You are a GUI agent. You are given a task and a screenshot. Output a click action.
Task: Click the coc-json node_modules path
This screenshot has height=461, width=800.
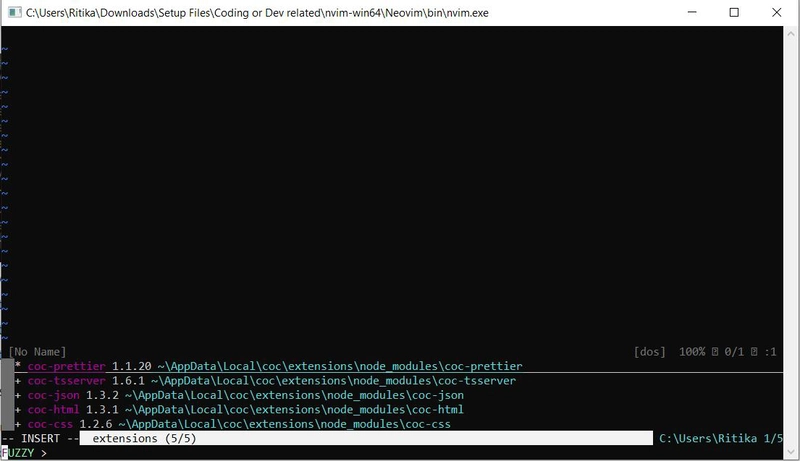[x=294, y=395]
